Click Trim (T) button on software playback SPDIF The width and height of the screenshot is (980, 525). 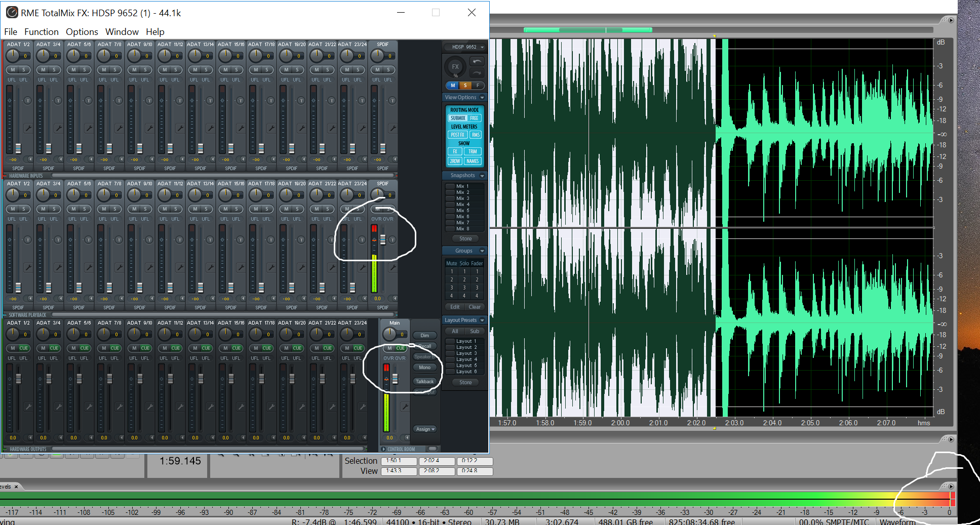coord(393,240)
